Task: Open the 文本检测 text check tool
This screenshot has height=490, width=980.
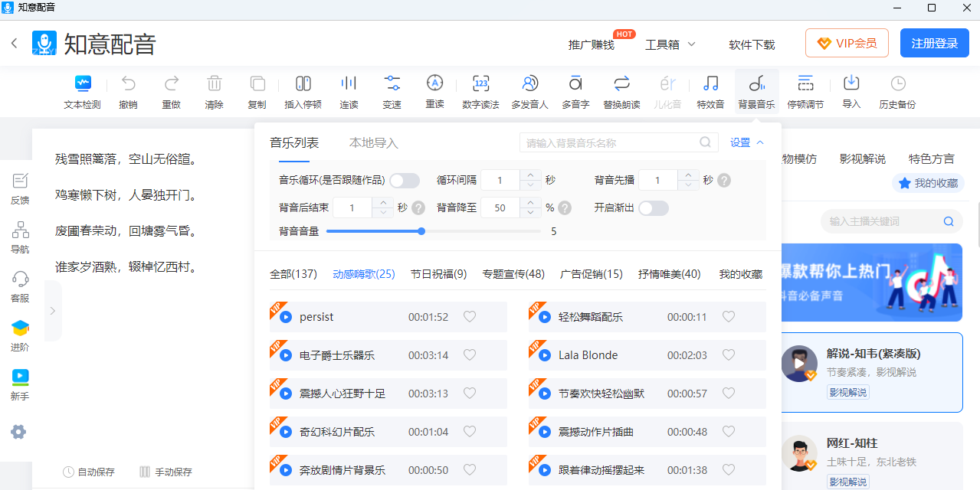Action: pos(82,92)
